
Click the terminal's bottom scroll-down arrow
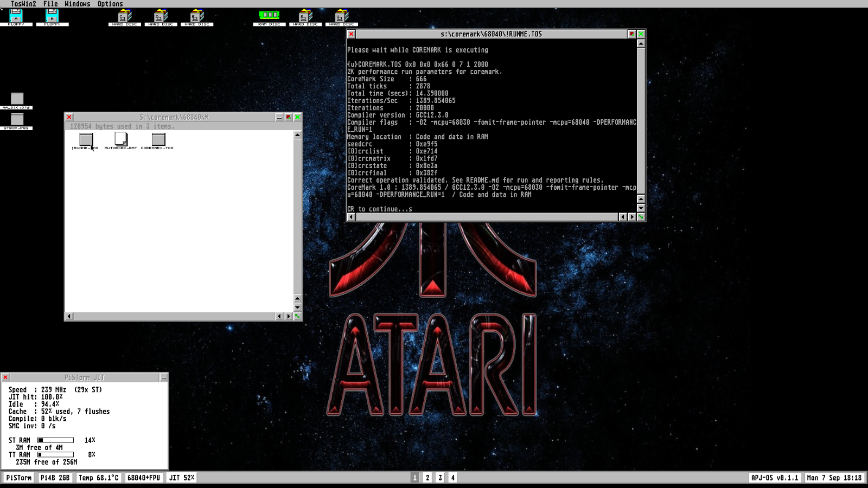pyautogui.click(x=641, y=208)
